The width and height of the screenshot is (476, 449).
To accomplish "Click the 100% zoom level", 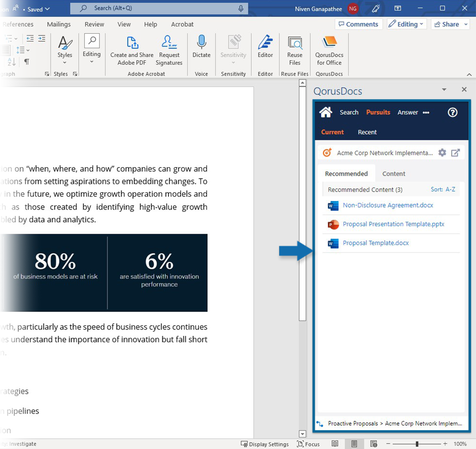I will pyautogui.click(x=460, y=444).
